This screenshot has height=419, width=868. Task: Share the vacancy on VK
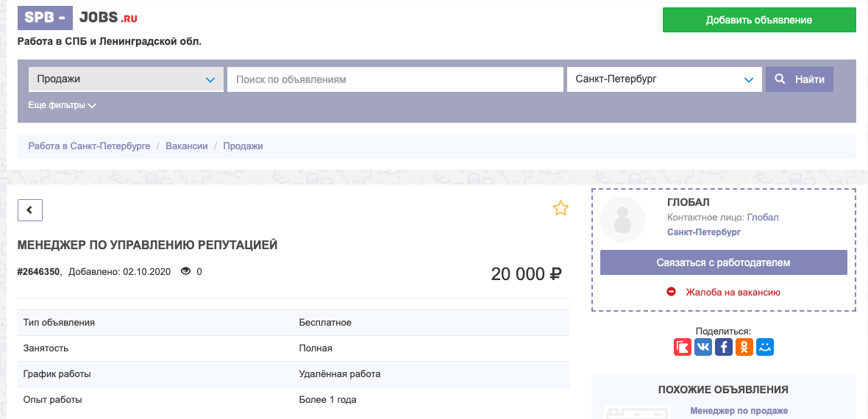[x=703, y=347]
